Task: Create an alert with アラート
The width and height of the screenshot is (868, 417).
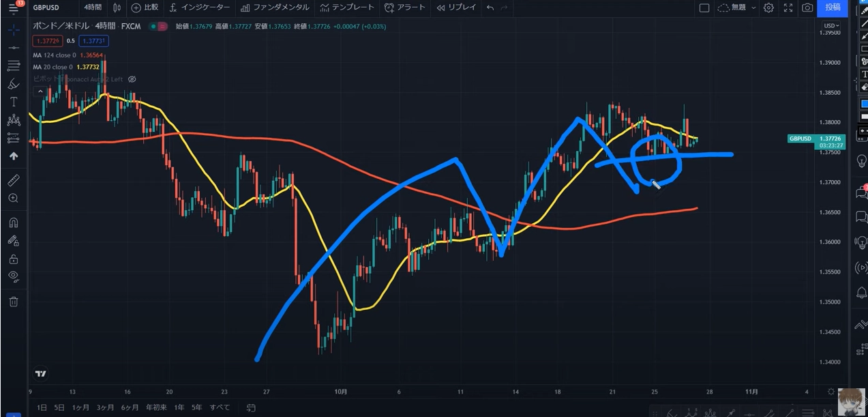Action: pyautogui.click(x=405, y=8)
